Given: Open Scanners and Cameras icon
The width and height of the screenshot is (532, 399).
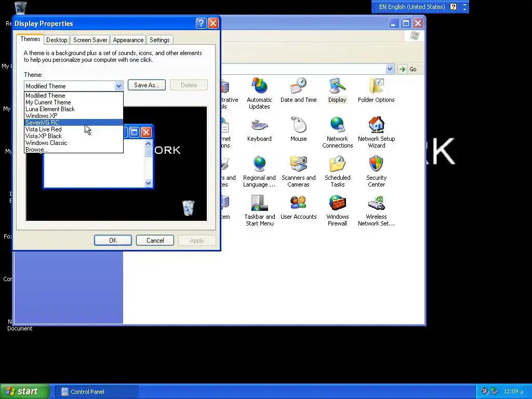Looking at the screenshot, I should (x=299, y=171).
